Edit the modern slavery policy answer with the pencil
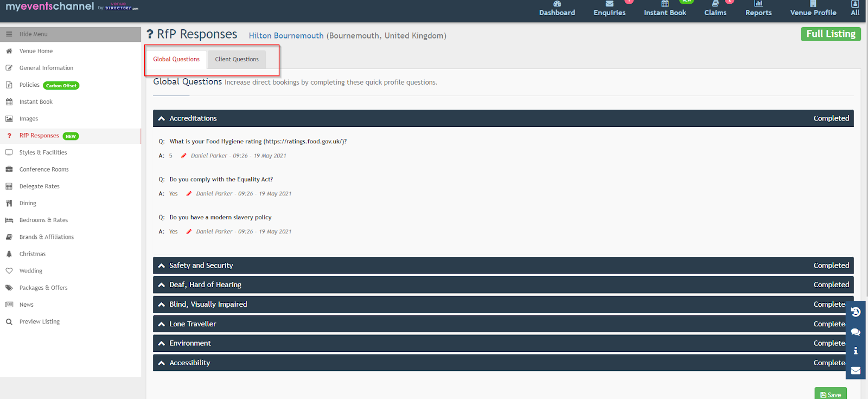Viewport: 868px width, 399px height. (x=189, y=232)
